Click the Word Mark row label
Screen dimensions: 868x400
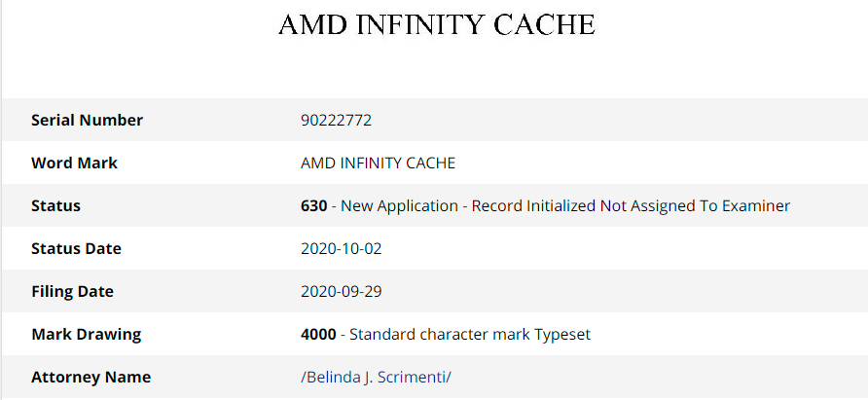[x=74, y=163]
